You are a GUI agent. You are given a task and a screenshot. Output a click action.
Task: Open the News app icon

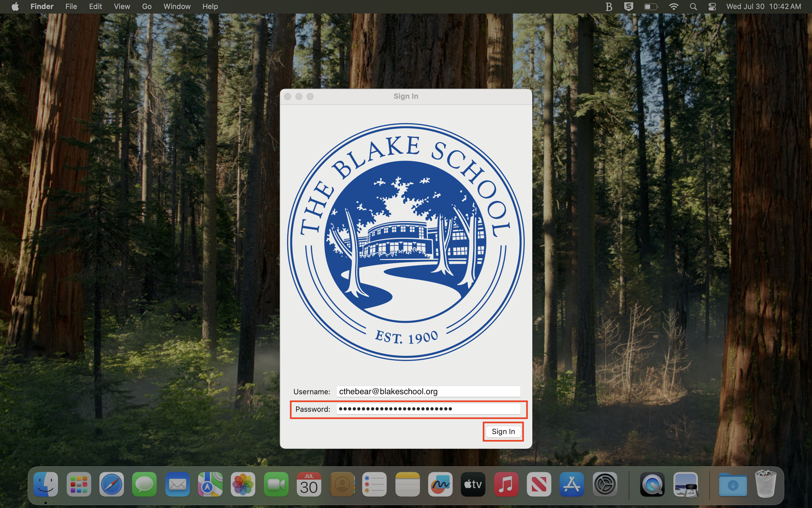click(x=539, y=484)
